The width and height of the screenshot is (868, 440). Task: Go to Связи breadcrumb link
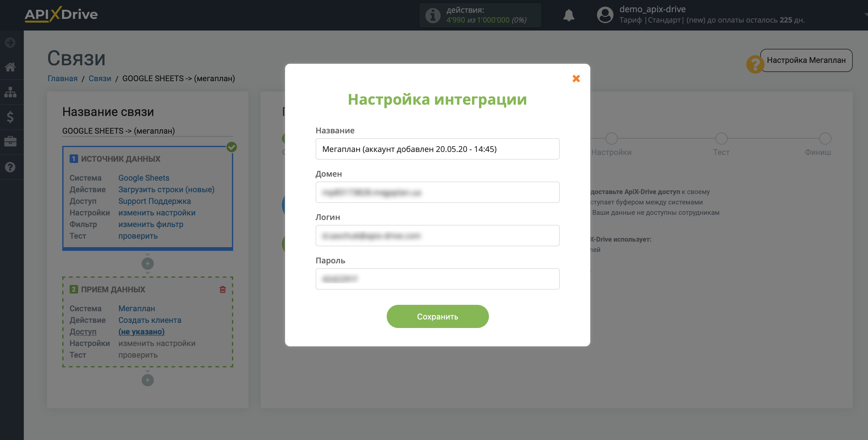[x=100, y=78]
